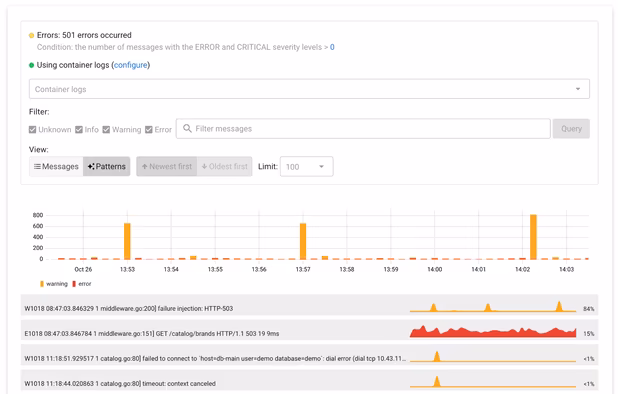Image resolution: width=618 pixels, height=394 pixels.
Task: Open the Container logs source dropdown
Action: (x=309, y=89)
